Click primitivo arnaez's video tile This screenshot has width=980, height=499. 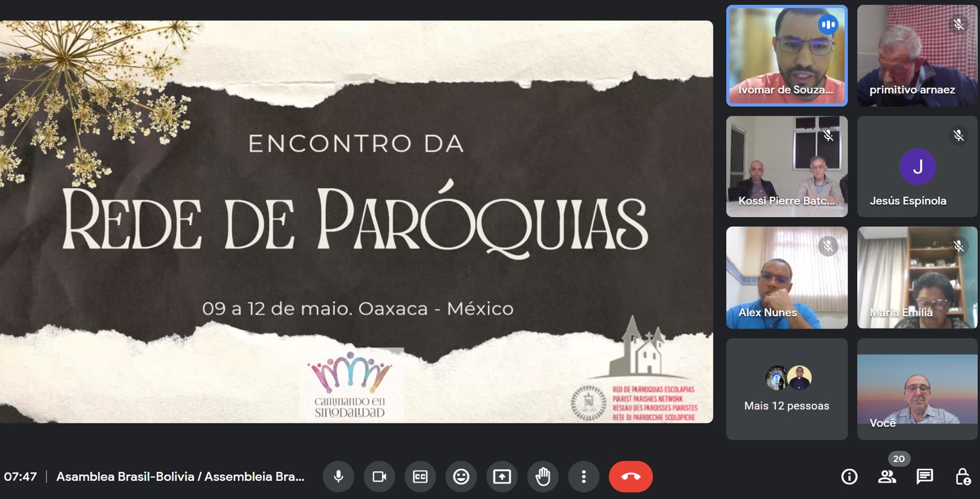point(917,56)
